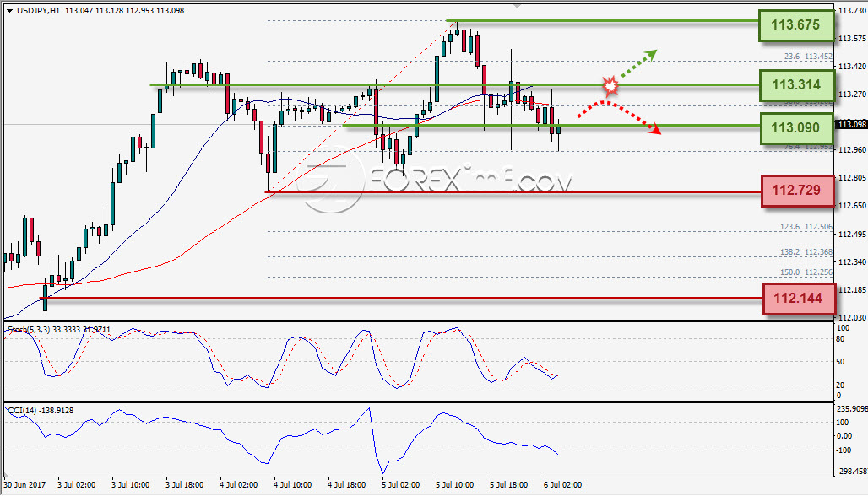Click the 113.314 green level label
The width and height of the screenshot is (868, 496).
click(796, 85)
